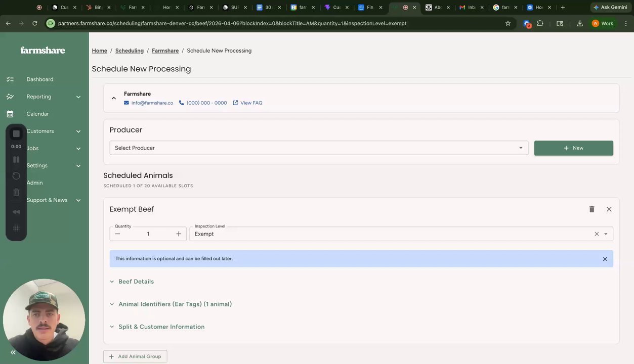Close Exempt Beef card with X icon
The image size is (634, 364).
click(609, 209)
